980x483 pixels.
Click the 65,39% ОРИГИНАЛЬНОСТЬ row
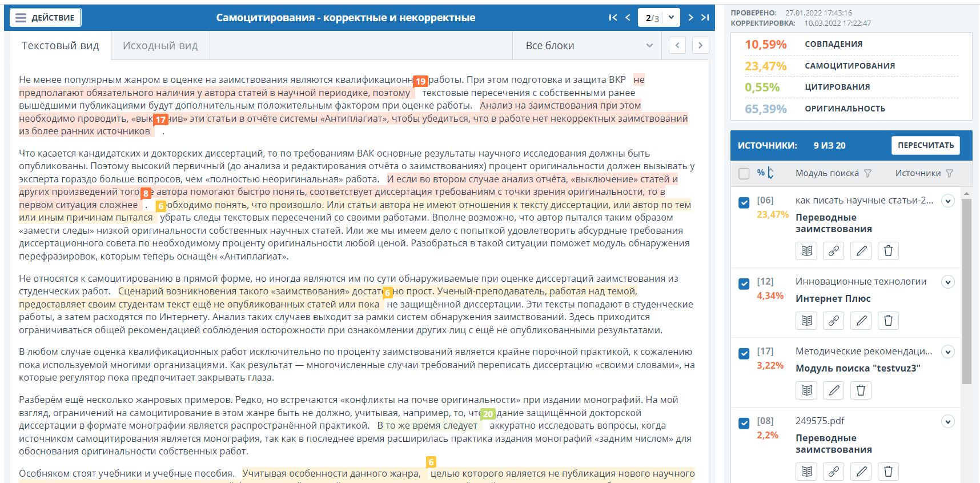click(x=852, y=109)
